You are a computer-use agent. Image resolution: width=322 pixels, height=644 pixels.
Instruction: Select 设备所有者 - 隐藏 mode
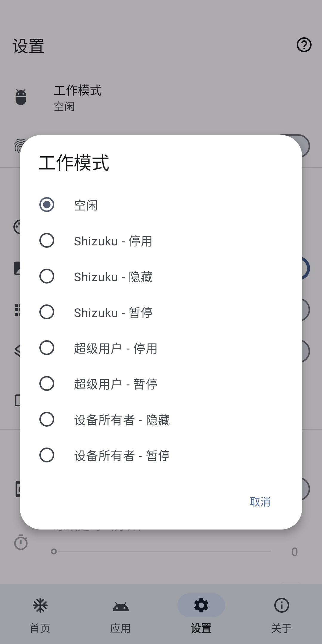tap(47, 419)
